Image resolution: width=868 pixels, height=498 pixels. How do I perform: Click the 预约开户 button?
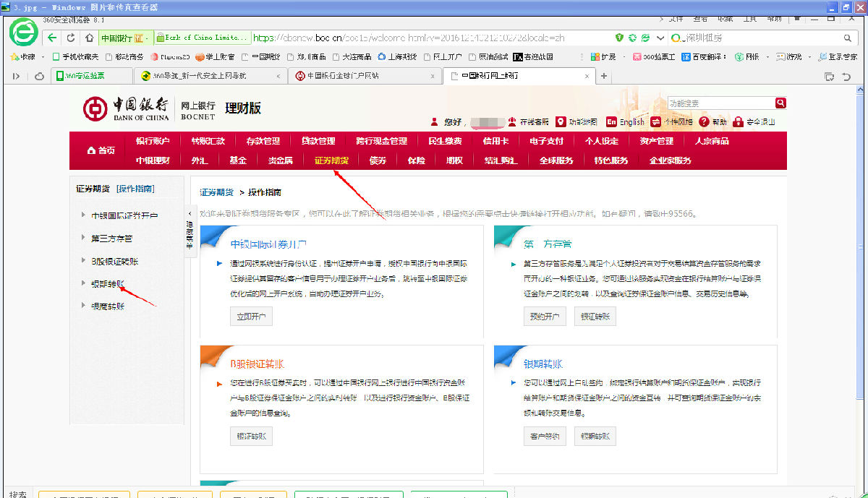pos(545,317)
